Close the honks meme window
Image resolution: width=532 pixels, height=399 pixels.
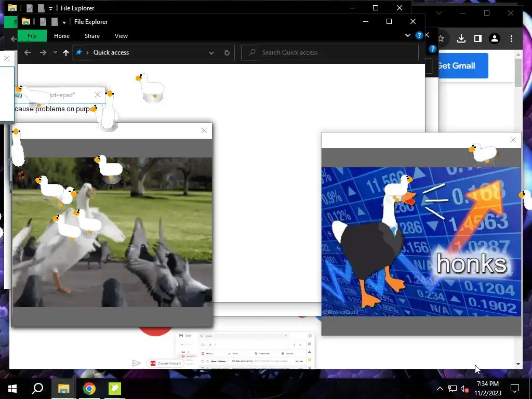pyautogui.click(x=513, y=140)
